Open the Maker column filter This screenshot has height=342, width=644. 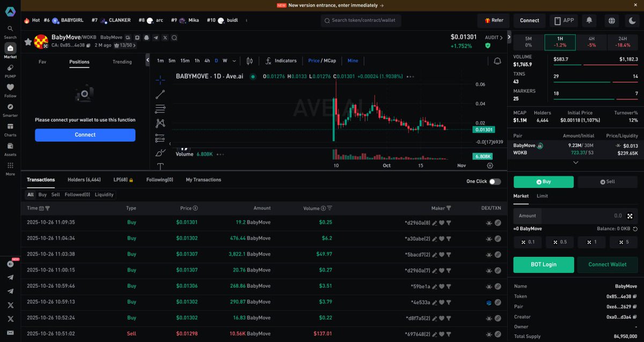tap(449, 208)
